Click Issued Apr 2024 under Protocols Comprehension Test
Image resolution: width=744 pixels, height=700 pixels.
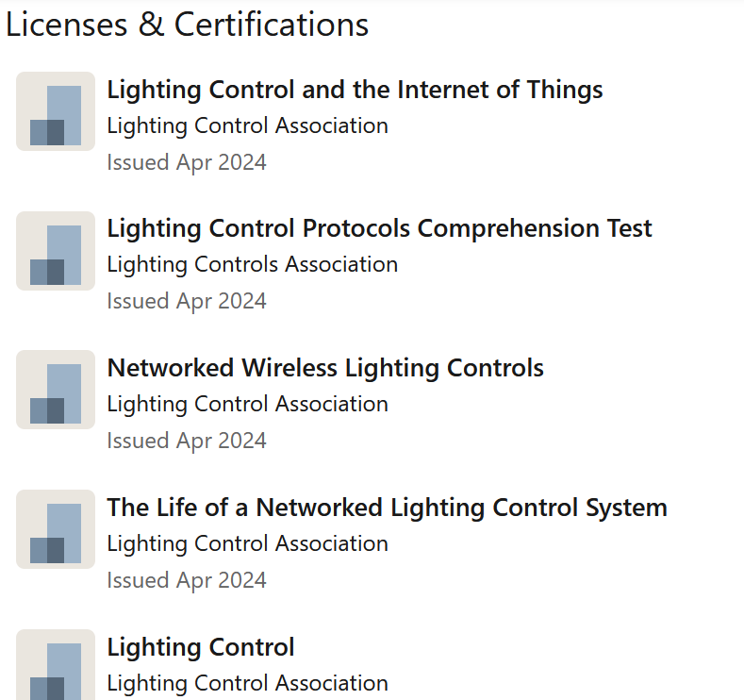coord(187,301)
